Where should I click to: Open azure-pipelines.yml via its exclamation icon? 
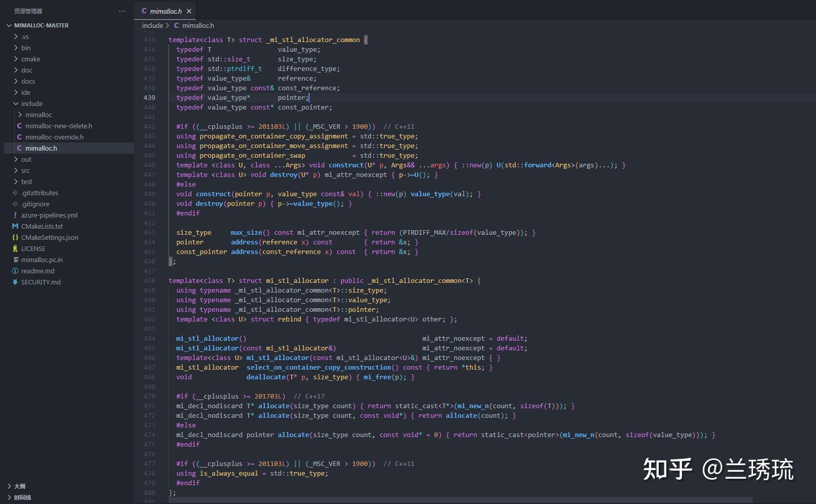(15, 215)
